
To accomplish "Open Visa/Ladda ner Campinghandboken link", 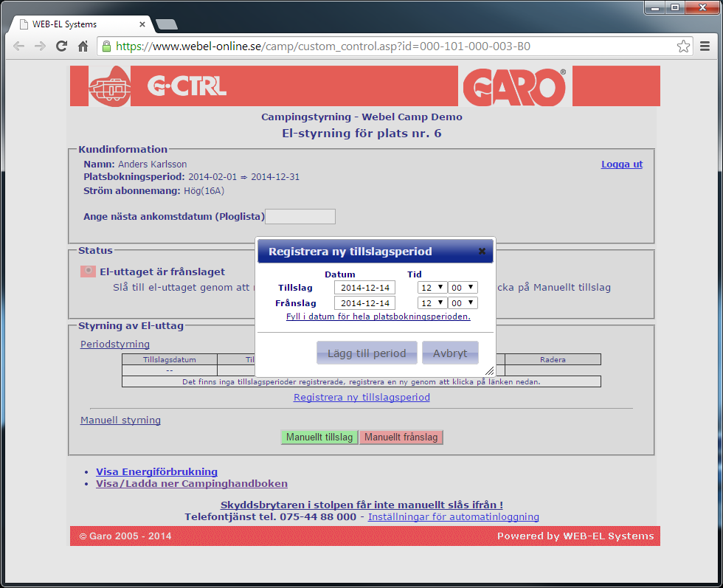I will [x=192, y=484].
